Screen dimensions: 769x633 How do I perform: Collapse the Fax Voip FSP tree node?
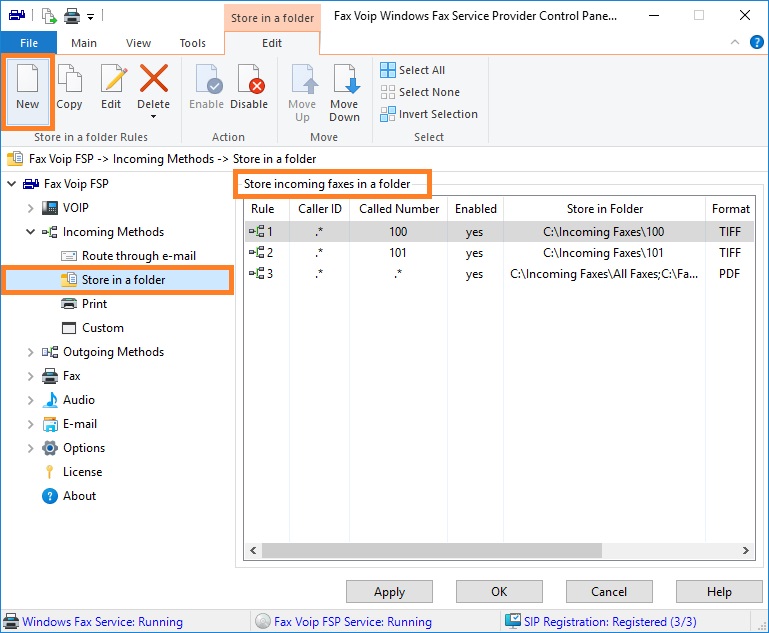[x=12, y=184]
